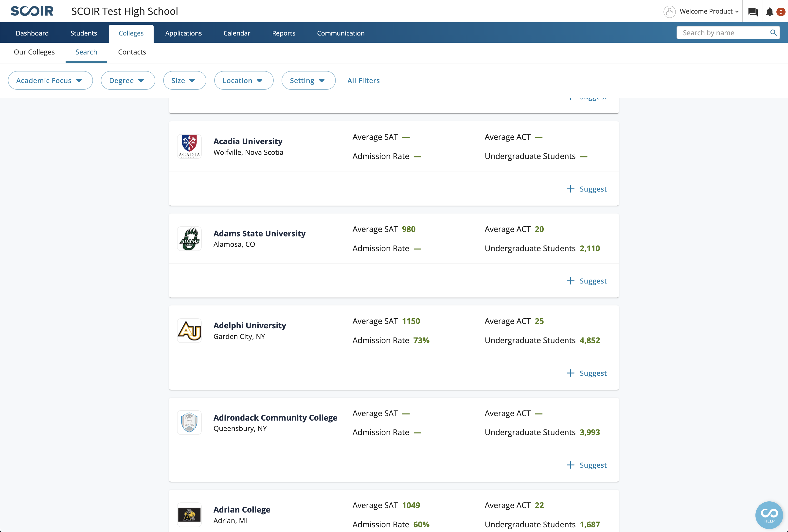Click Adirondack's 3,993 undergraduate students value
This screenshot has width=788, height=532.
[590, 432]
